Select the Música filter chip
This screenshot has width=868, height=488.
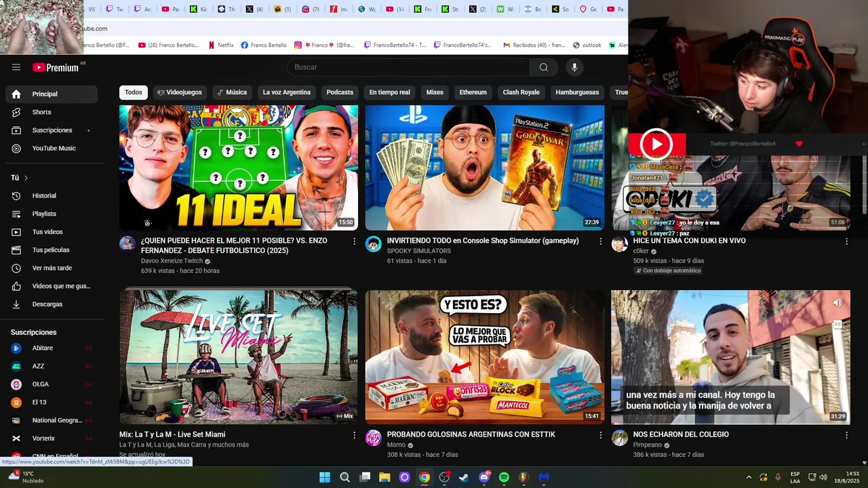coord(232,92)
